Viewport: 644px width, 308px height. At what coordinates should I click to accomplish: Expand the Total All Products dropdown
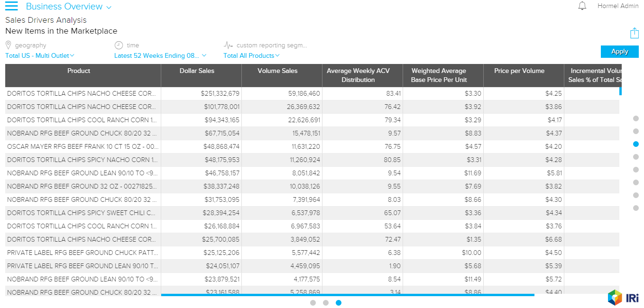point(251,55)
